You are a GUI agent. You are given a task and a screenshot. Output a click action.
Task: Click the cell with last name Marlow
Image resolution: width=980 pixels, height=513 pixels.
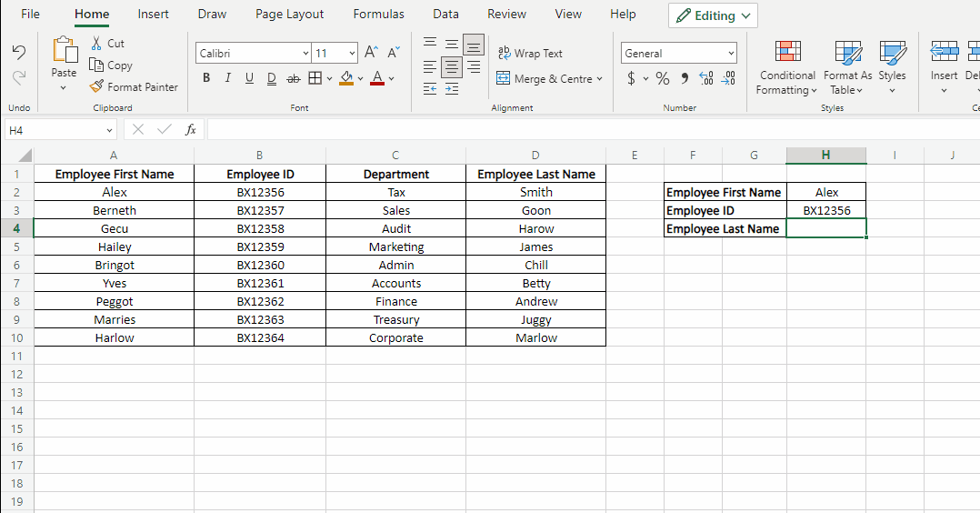click(535, 337)
